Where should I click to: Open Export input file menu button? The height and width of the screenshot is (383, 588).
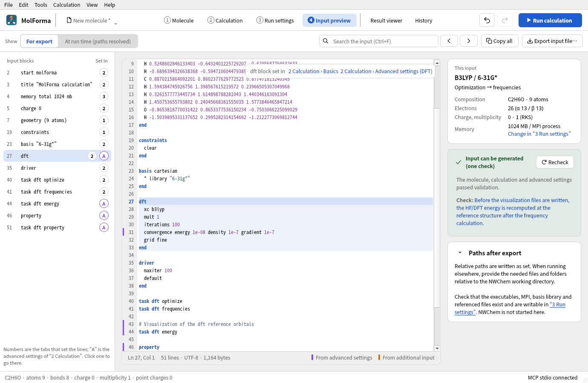pos(552,41)
